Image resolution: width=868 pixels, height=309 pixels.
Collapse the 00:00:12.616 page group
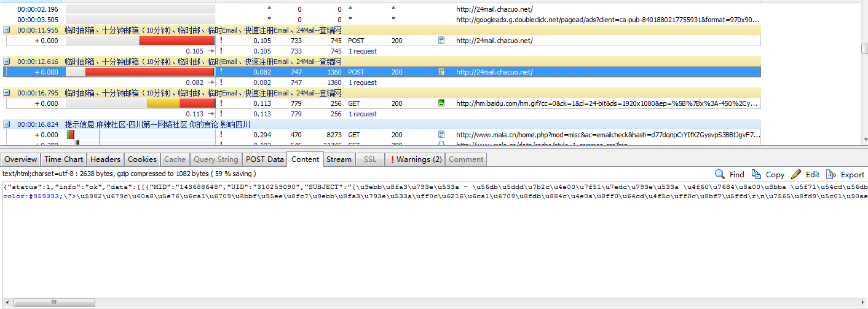[7, 62]
